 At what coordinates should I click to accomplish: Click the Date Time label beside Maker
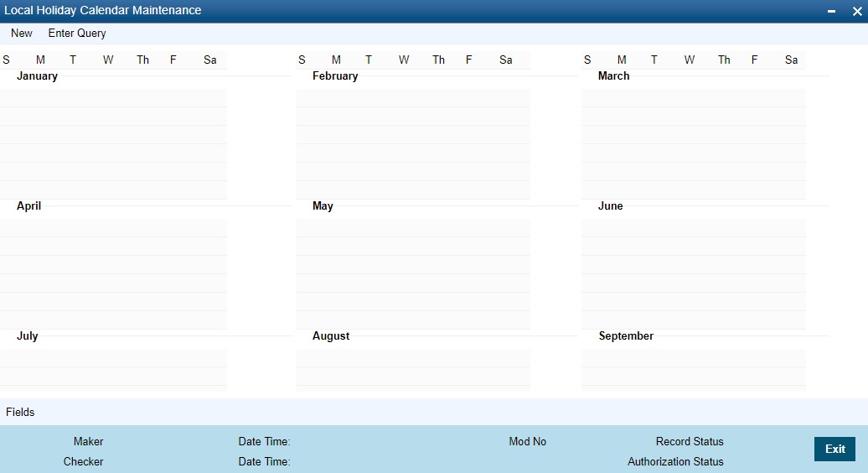click(264, 441)
